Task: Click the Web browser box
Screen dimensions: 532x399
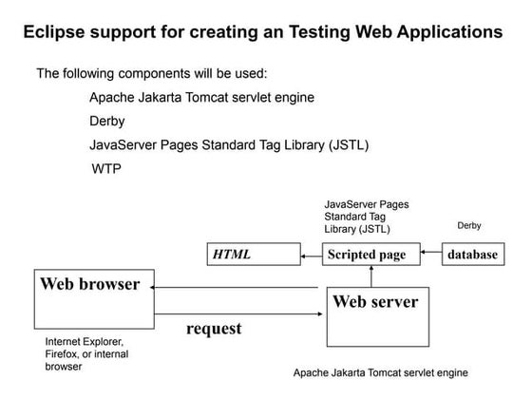Action: [x=94, y=299]
